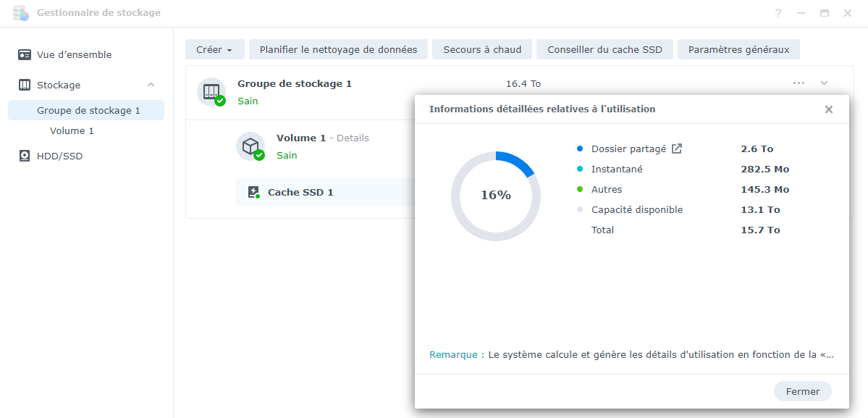
Task: Click the 16% usage donut chart
Action: point(496,196)
